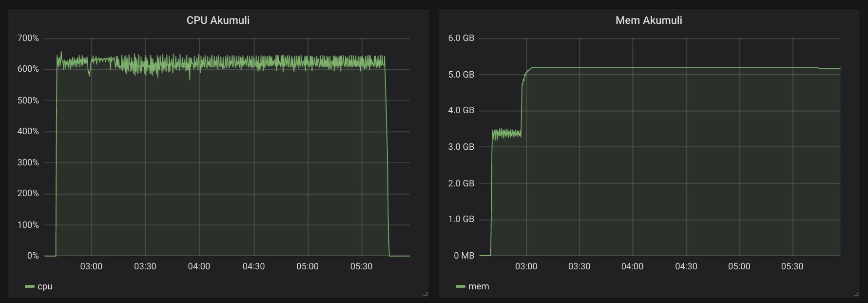Click the 600% label on the CPU axis
Screen dimensions: 868x303
(28, 69)
